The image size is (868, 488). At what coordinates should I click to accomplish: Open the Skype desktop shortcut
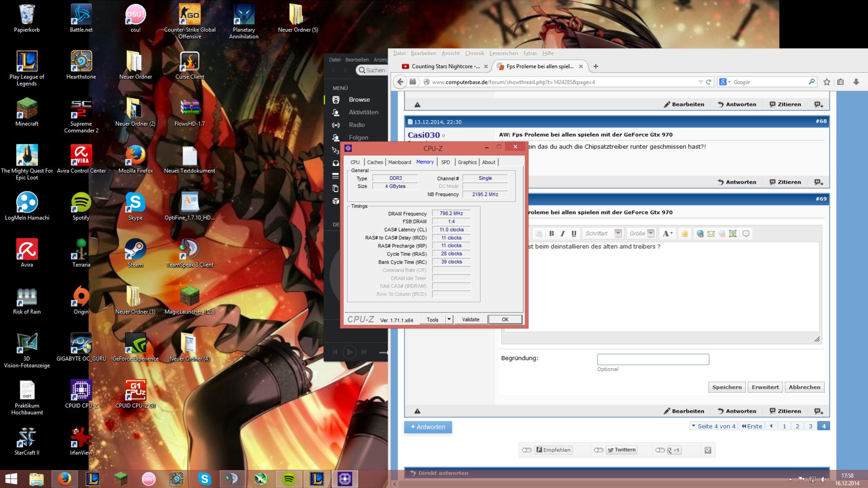click(x=135, y=206)
